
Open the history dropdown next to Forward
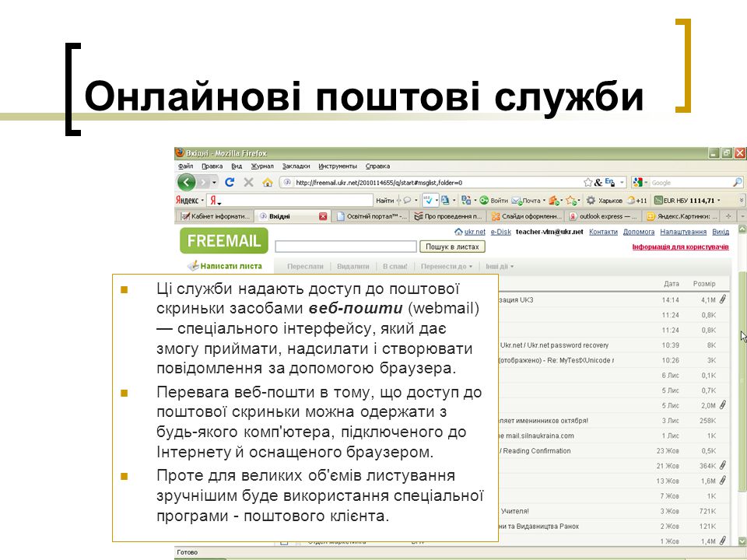point(215,182)
